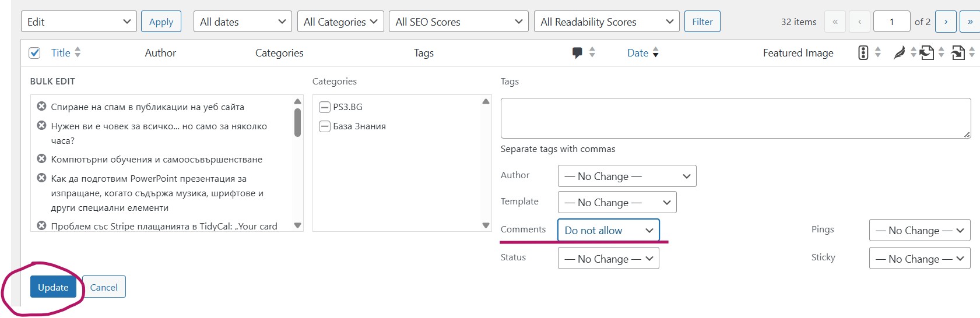Toggle the База Знания category checkbox
This screenshot has height=318, width=980.
pos(325,126)
